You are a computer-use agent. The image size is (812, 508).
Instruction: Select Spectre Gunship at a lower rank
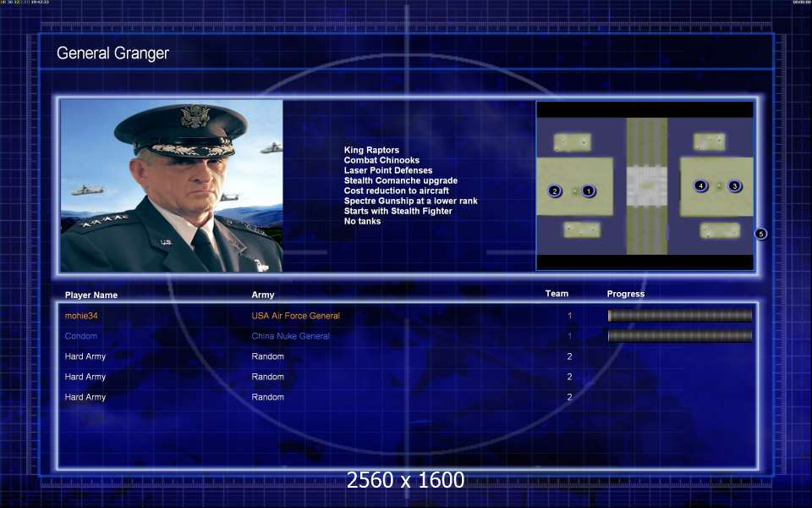tap(411, 201)
